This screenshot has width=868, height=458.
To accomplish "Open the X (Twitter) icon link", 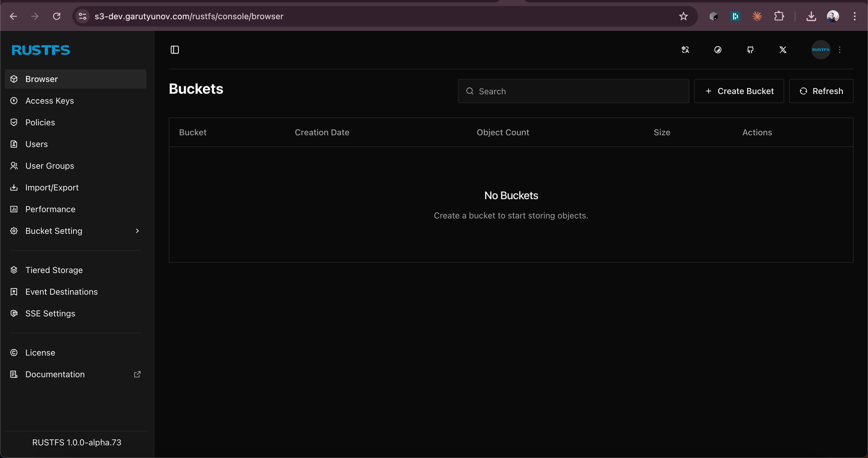I will [783, 50].
